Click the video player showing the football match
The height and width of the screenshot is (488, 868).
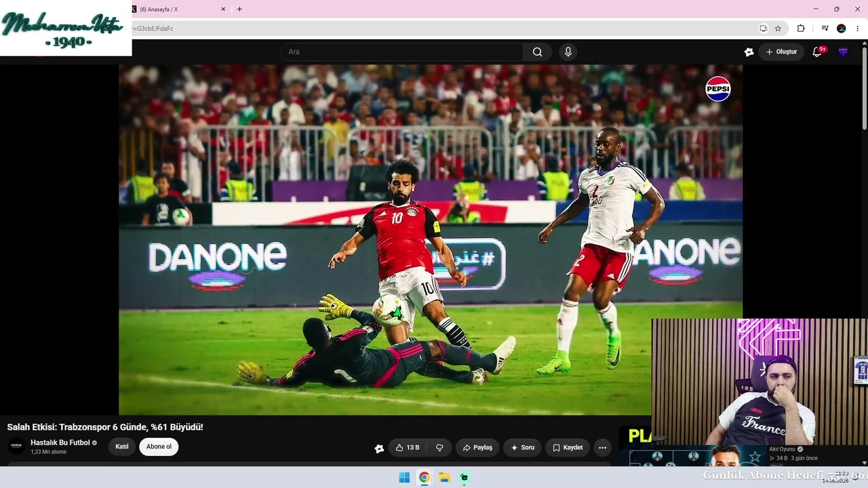pos(431,239)
